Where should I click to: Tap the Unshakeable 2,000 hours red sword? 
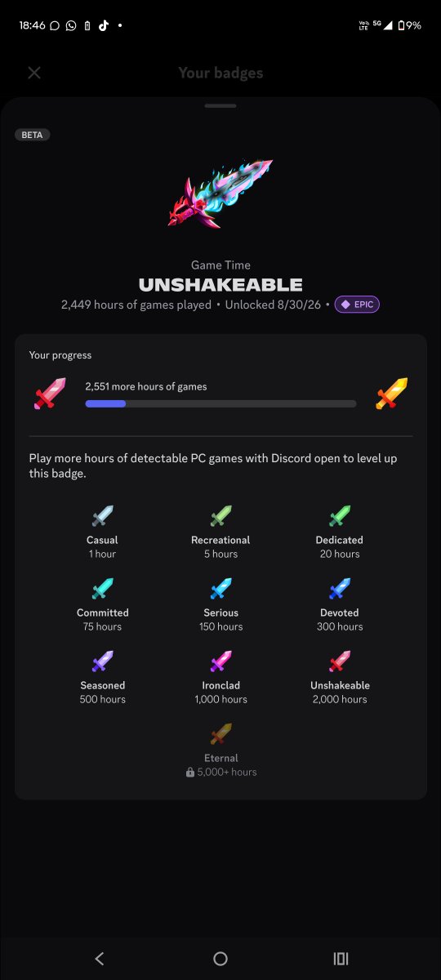[340, 661]
